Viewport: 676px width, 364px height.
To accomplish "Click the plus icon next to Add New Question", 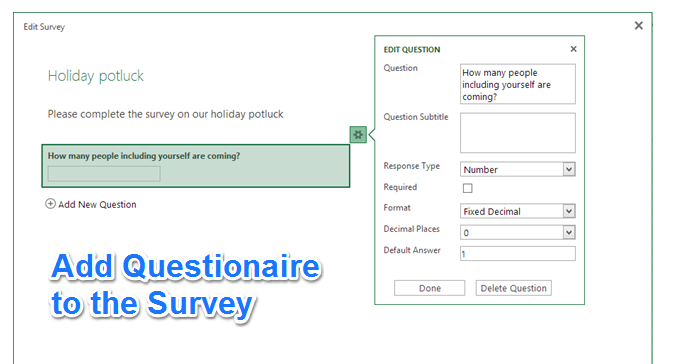I will [50, 204].
